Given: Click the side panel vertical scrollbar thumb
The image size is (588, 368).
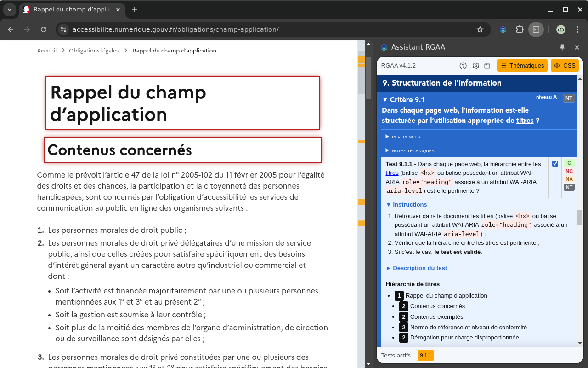Looking at the screenshot, I should click(x=580, y=217).
